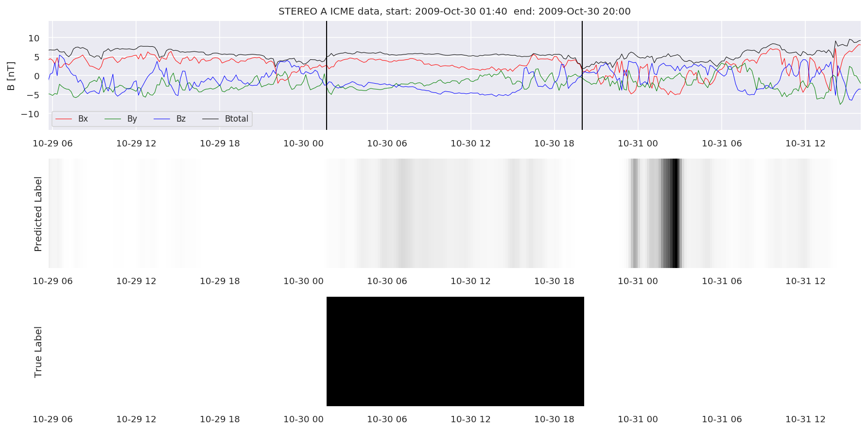Click the STEREO A ICME data plot title
Screen dimensions: 868x431
454,11
